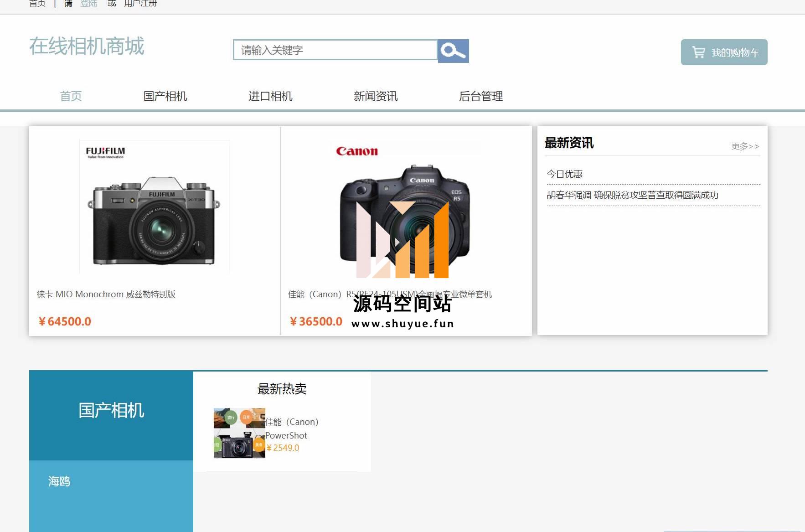
Task: Click the large 国产相机 category banner
Action: [x=111, y=415]
